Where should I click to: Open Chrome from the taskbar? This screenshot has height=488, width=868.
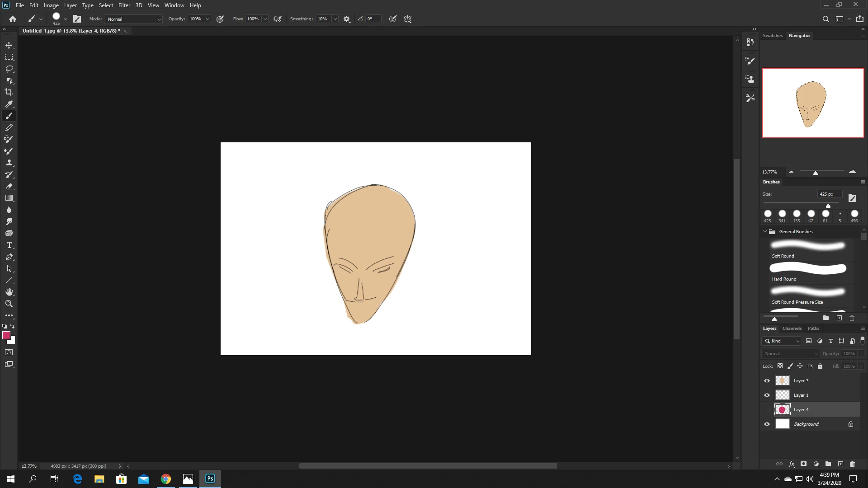(166, 479)
